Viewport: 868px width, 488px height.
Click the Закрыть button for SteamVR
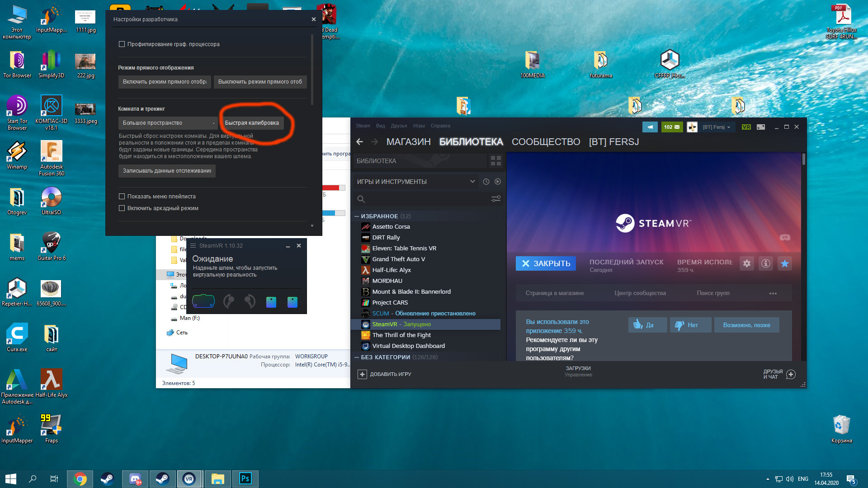click(546, 263)
